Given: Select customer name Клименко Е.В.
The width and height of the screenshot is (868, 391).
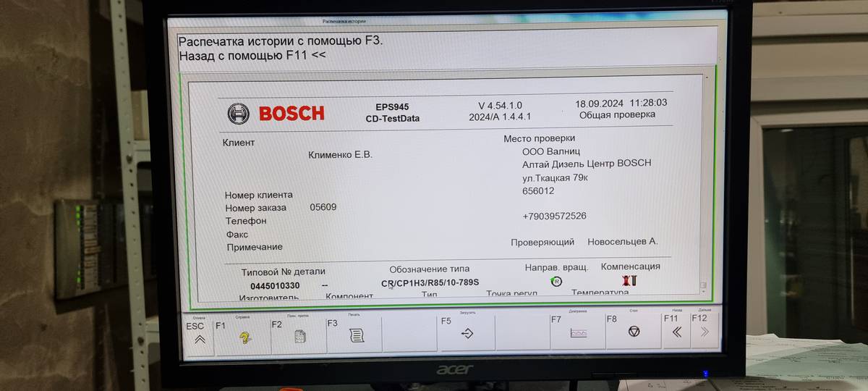Looking at the screenshot, I should (x=341, y=155).
